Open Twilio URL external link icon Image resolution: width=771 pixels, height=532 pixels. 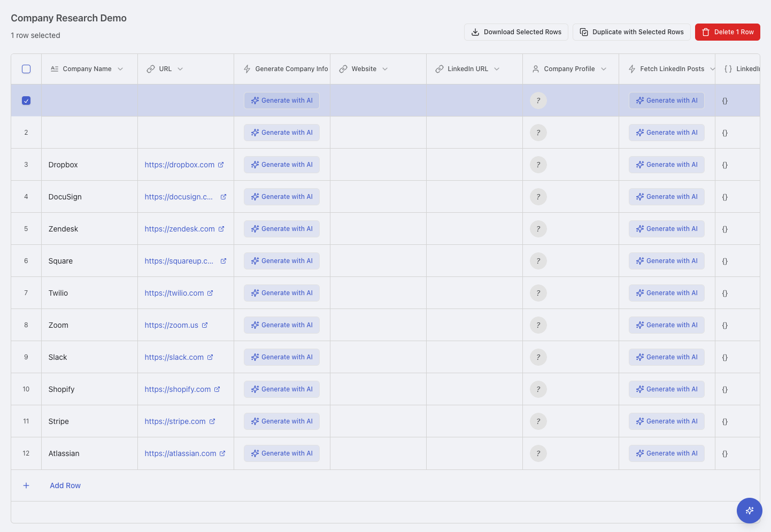pyautogui.click(x=210, y=293)
